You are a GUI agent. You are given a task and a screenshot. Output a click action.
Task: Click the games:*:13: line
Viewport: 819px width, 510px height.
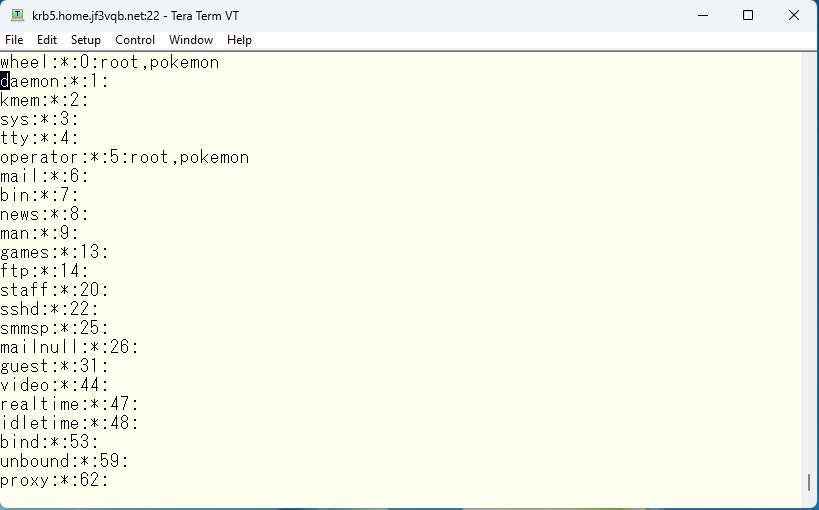pos(54,252)
